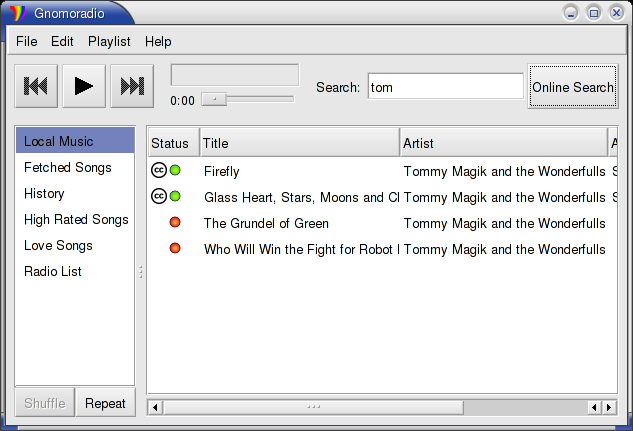This screenshot has height=431, width=633.
Task: Click the Search text field
Action: tap(445, 87)
